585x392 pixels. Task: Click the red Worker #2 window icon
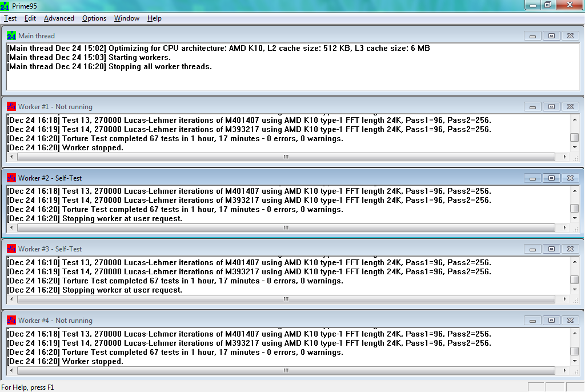[x=11, y=178]
